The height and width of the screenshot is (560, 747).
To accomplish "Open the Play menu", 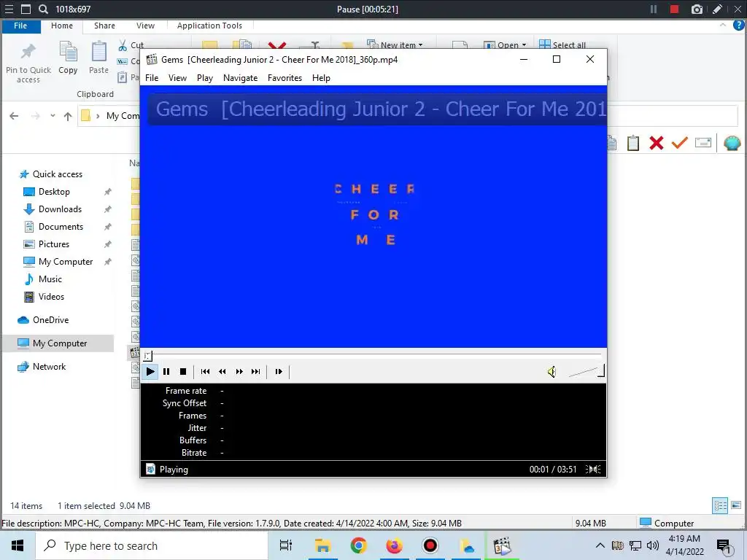I will (x=205, y=77).
